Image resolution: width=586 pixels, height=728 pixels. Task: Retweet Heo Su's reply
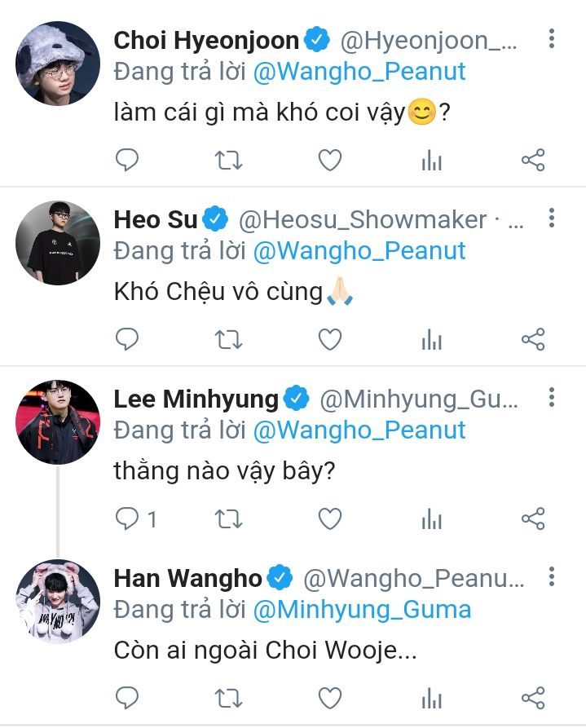tap(228, 339)
